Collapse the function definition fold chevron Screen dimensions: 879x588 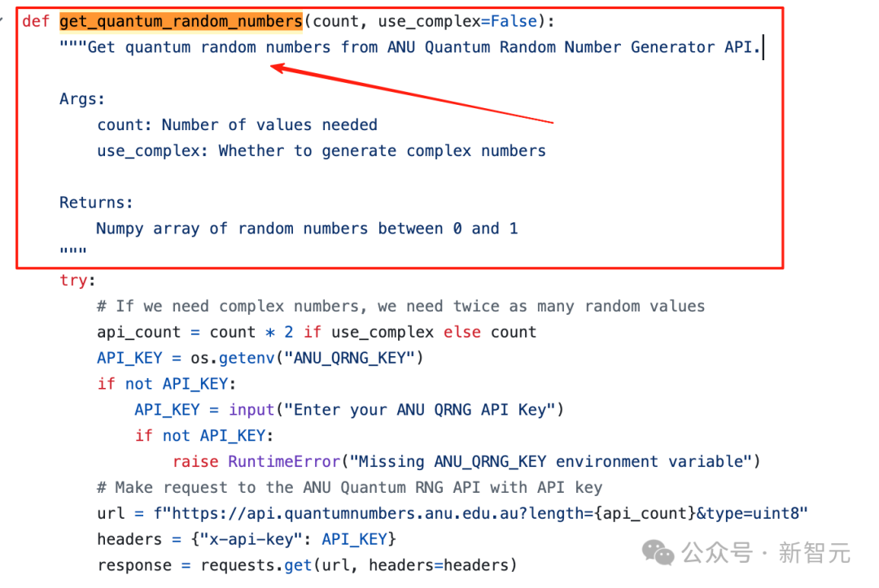(x=4, y=20)
